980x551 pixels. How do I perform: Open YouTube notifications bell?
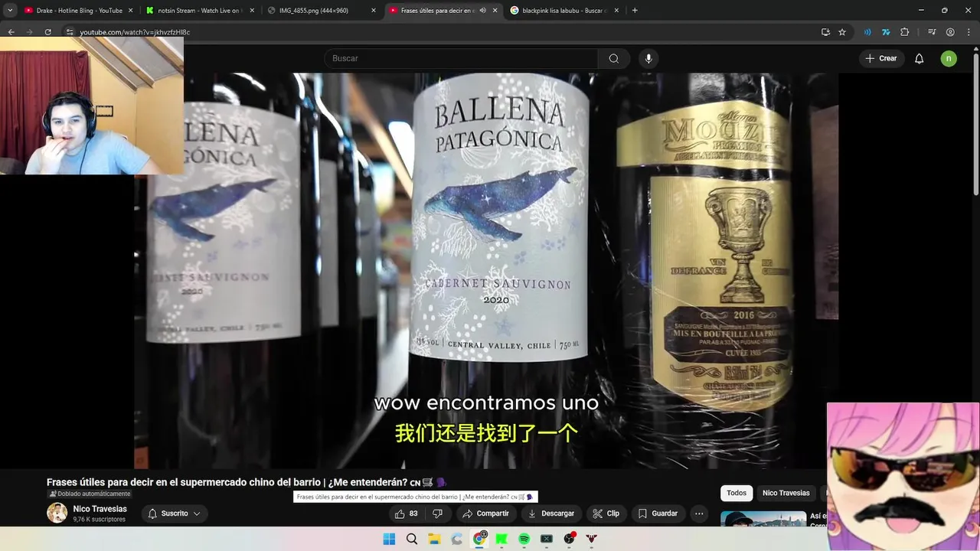920,58
